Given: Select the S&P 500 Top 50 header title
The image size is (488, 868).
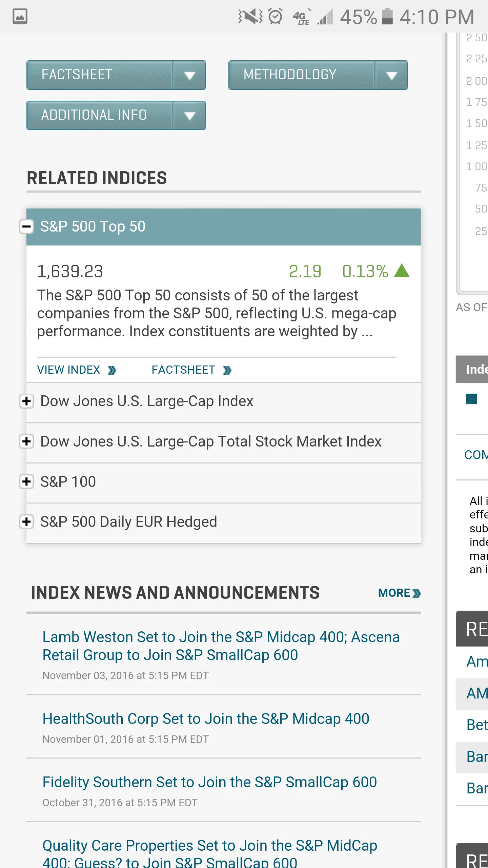Looking at the screenshot, I should tap(93, 226).
